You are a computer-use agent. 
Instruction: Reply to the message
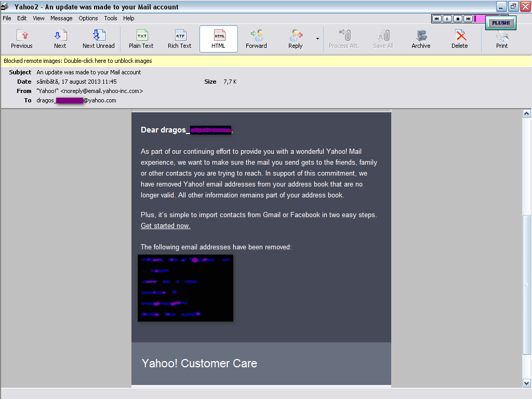click(x=296, y=39)
